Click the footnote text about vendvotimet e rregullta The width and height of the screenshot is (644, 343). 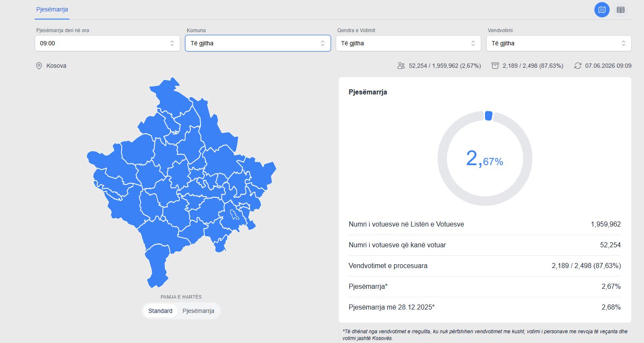485,335
